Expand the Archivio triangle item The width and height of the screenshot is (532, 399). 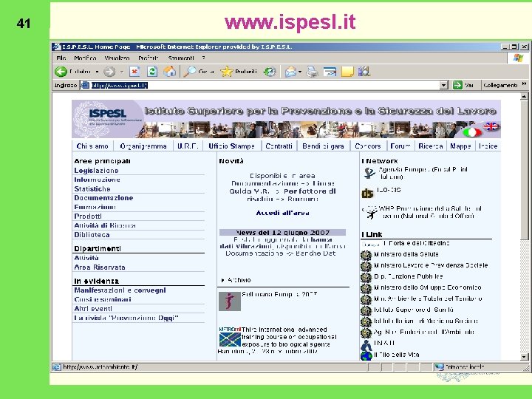pos(223,280)
